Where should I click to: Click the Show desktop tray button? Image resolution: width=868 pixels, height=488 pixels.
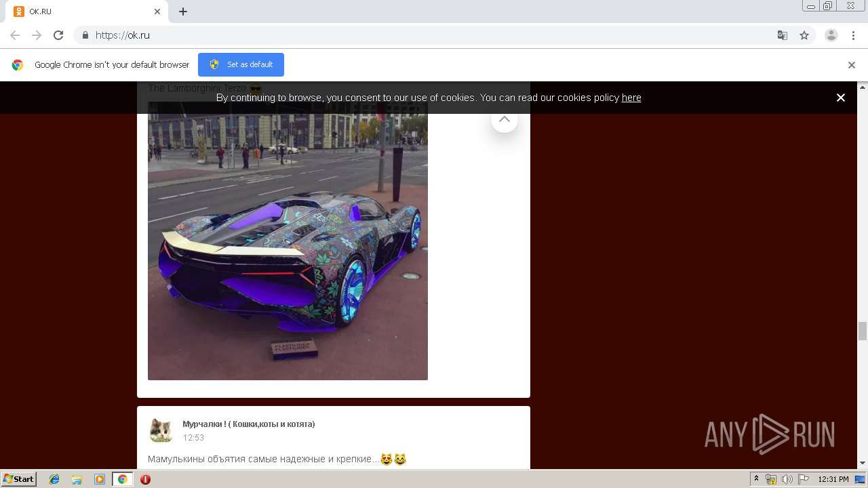[860, 479]
